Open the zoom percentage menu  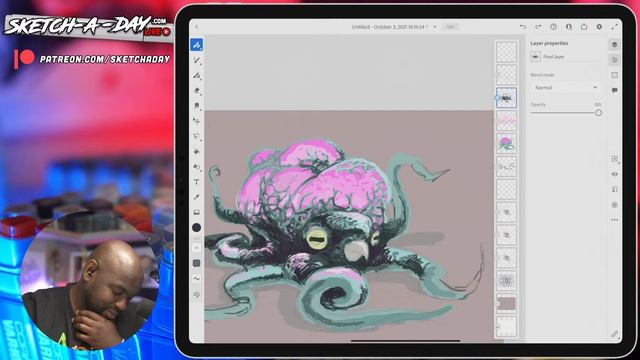(450, 27)
